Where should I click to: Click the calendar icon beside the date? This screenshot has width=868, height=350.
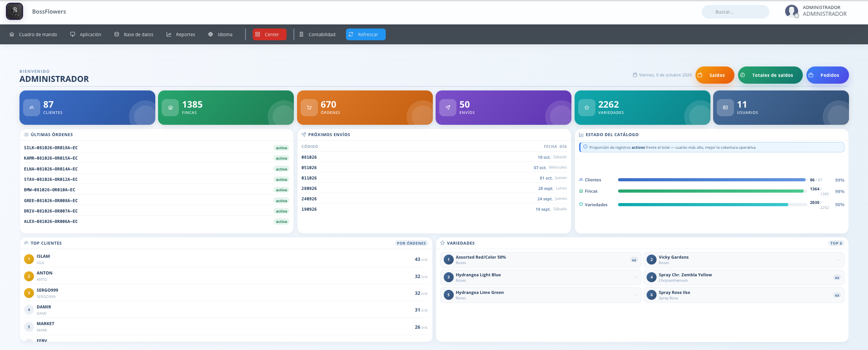[635, 75]
